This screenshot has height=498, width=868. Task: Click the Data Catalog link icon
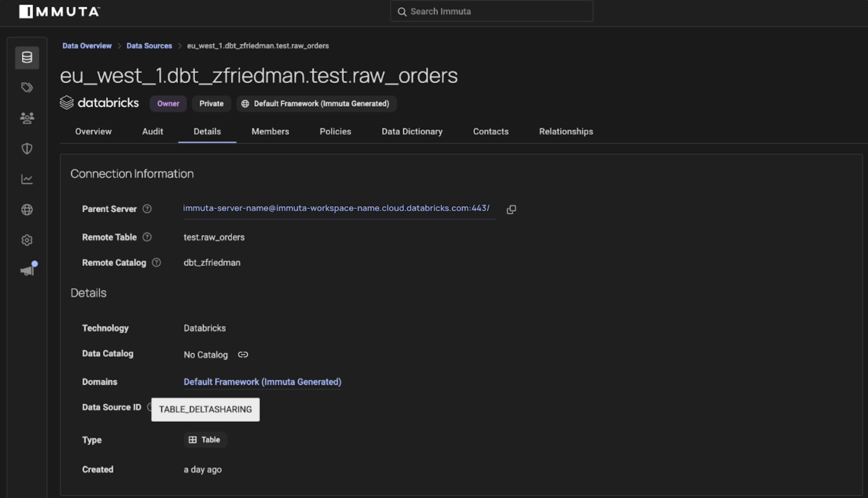tap(243, 355)
